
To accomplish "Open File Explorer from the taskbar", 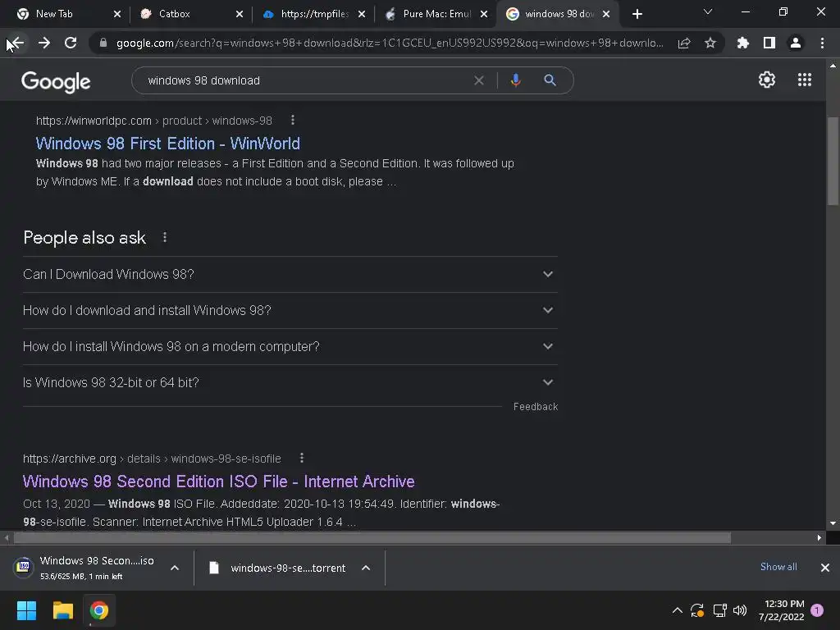I will tap(62, 610).
